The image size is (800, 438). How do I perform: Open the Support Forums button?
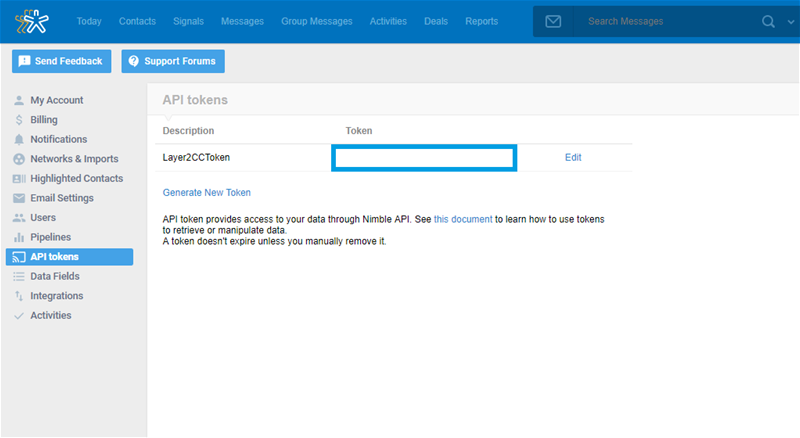coord(174,61)
